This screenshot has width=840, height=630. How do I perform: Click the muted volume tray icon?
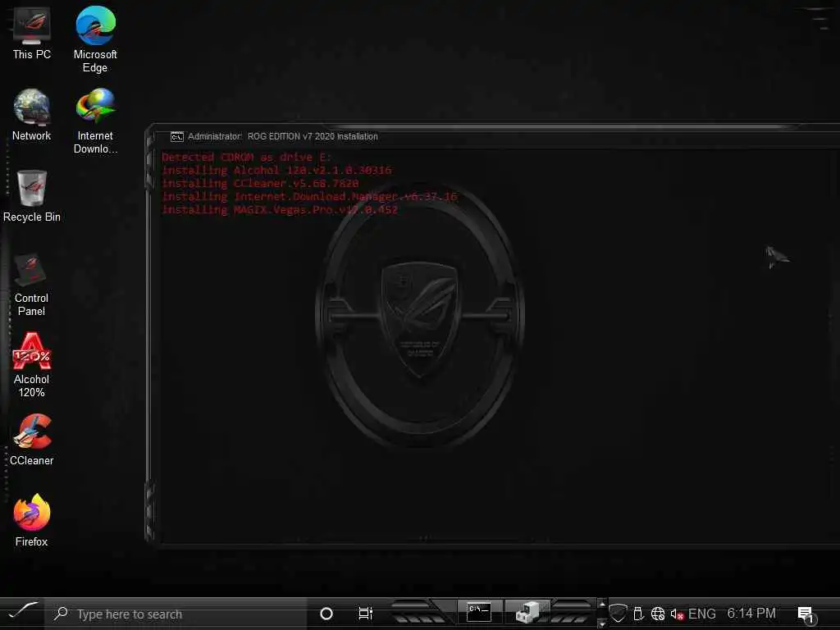coord(677,614)
